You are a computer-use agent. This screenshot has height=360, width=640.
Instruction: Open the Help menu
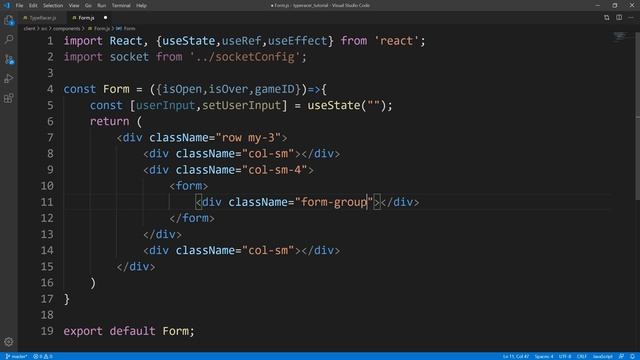click(x=141, y=5)
